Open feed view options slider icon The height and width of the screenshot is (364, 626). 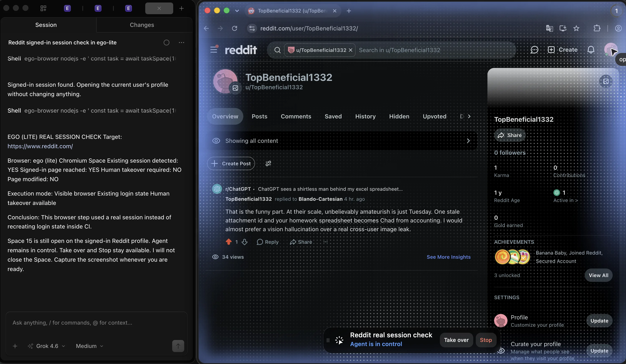pos(268,163)
